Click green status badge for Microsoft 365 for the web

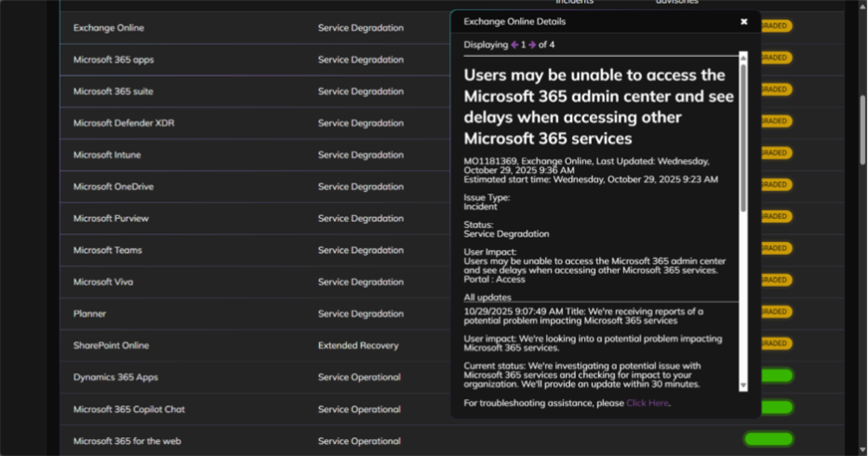(768, 439)
